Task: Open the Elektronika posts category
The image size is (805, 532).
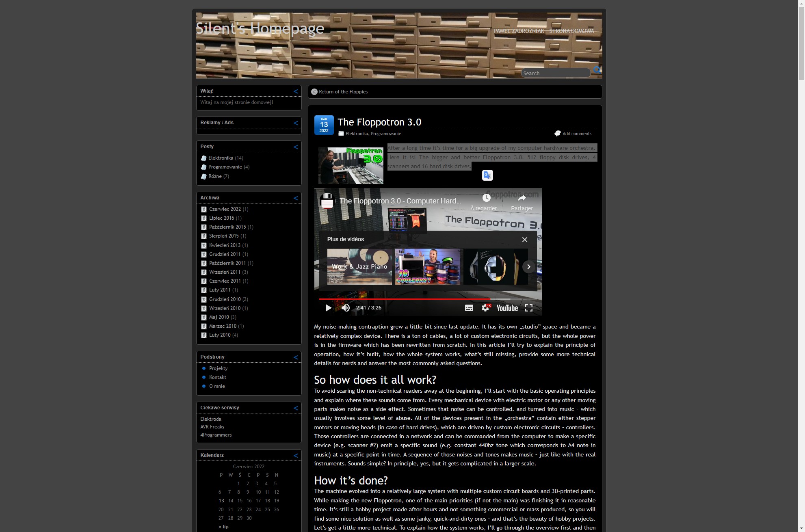Action: tap(221, 158)
